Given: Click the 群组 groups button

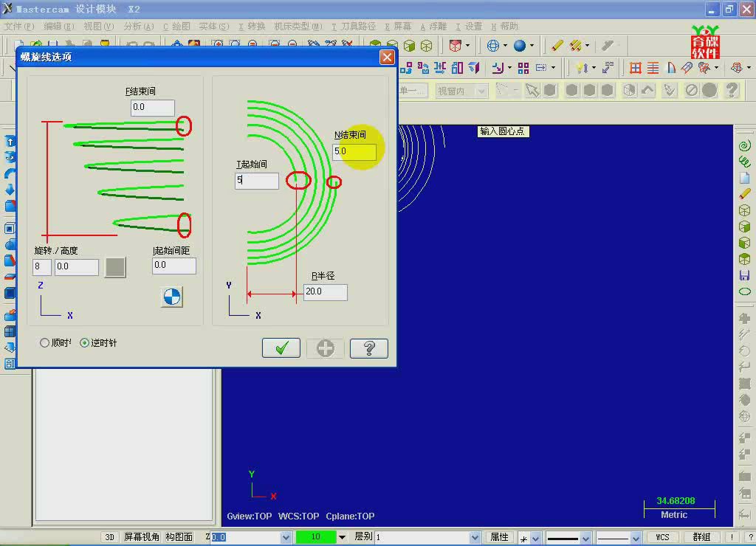Looking at the screenshot, I should [x=701, y=537].
